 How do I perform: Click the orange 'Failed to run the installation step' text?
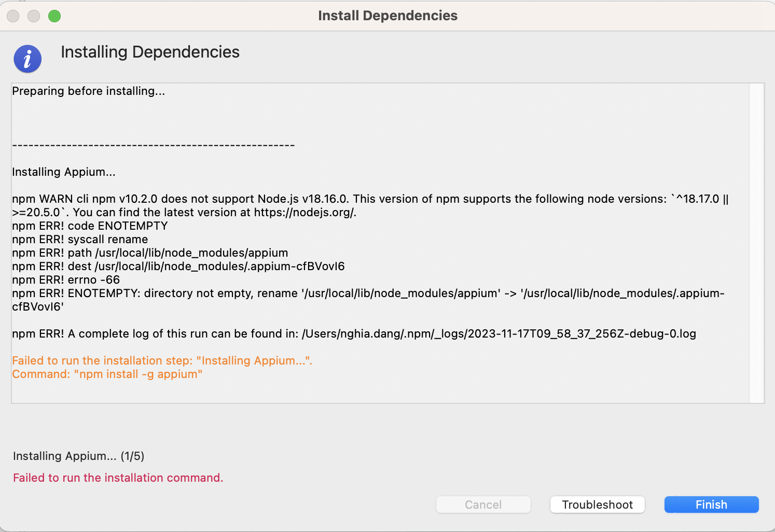pyautogui.click(x=162, y=361)
